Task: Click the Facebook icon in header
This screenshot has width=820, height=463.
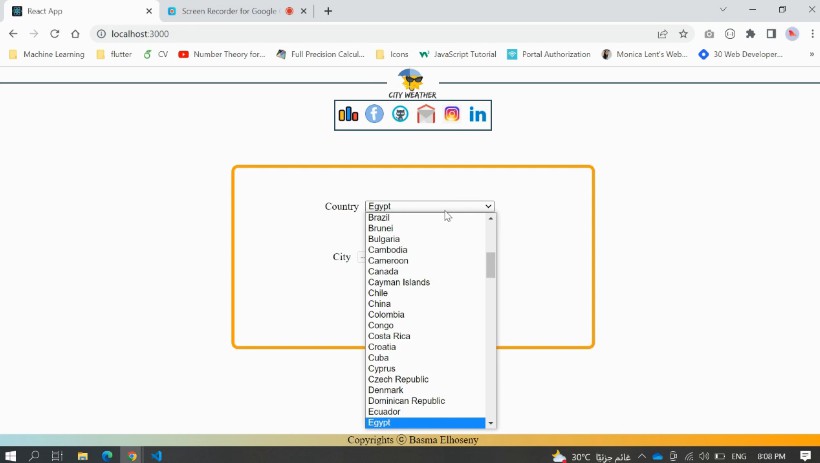Action: pyautogui.click(x=374, y=114)
